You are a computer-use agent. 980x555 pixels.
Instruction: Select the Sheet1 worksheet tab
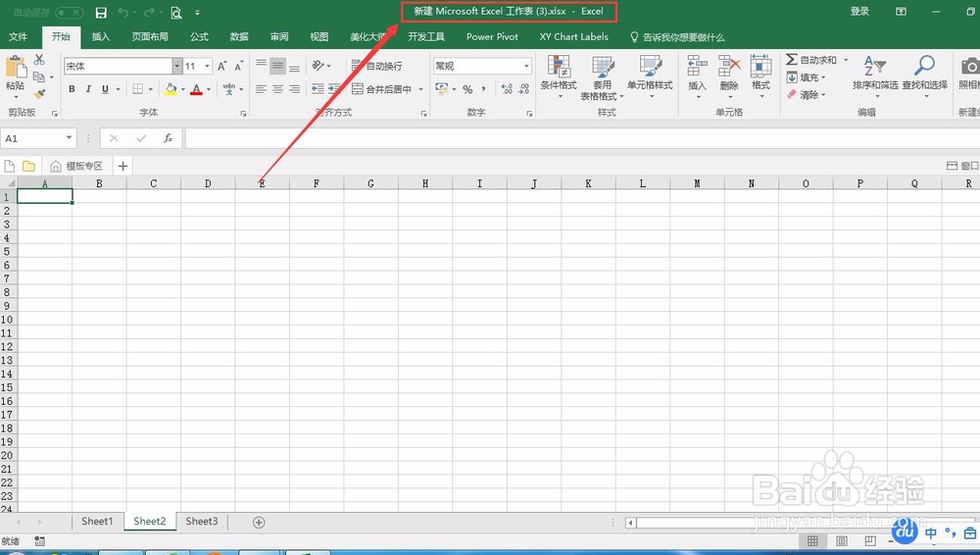tap(97, 522)
